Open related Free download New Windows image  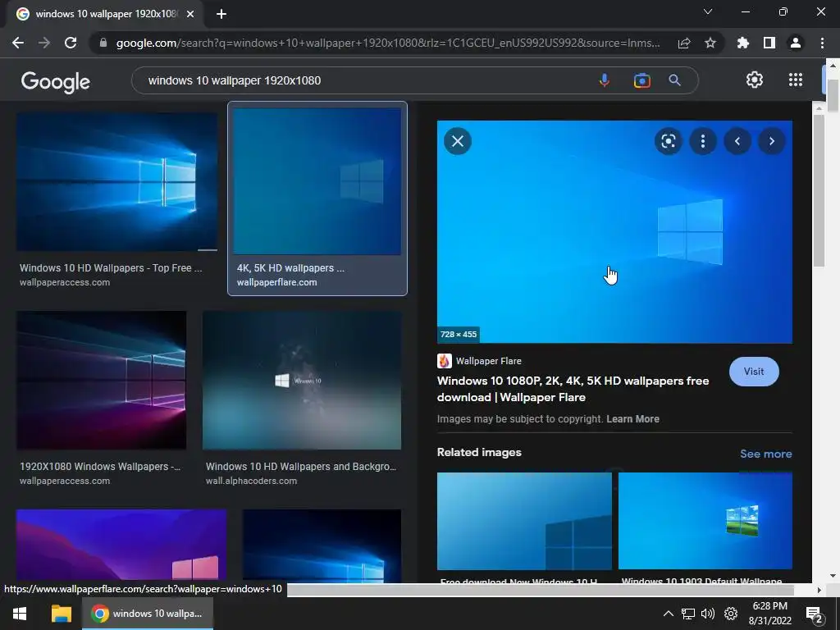coord(524,521)
